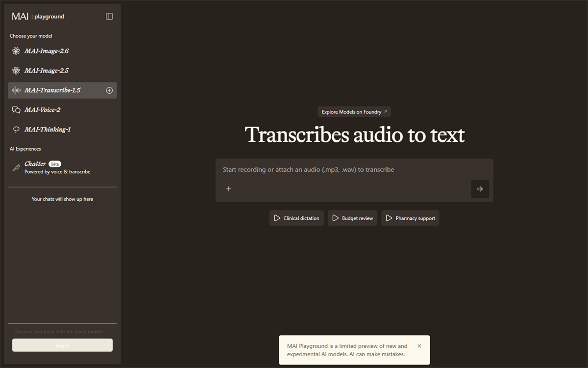Start recording with waveform button

480,189
